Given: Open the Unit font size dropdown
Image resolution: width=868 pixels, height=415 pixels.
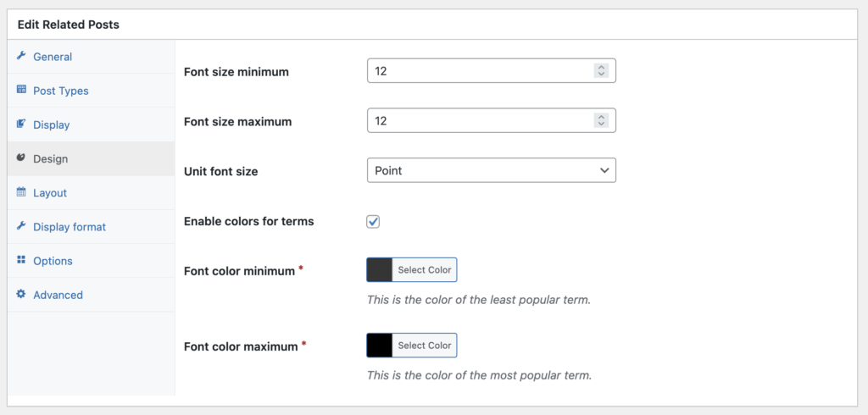Looking at the screenshot, I should [491, 171].
